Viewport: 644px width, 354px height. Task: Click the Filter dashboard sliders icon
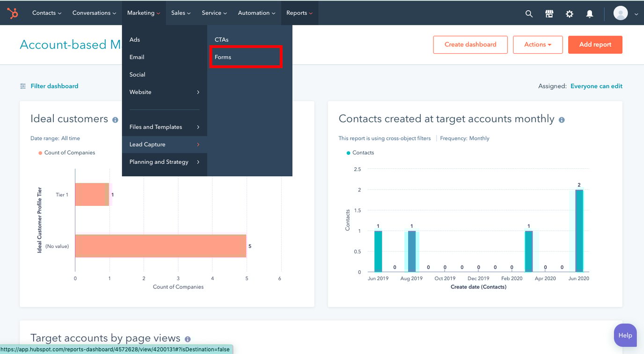point(22,86)
